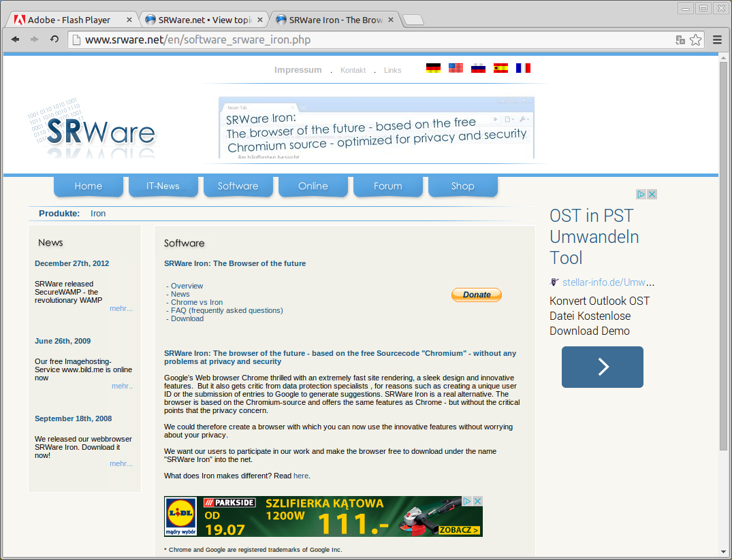
Task: Click the Links link in the header
Action: pos(393,71)
